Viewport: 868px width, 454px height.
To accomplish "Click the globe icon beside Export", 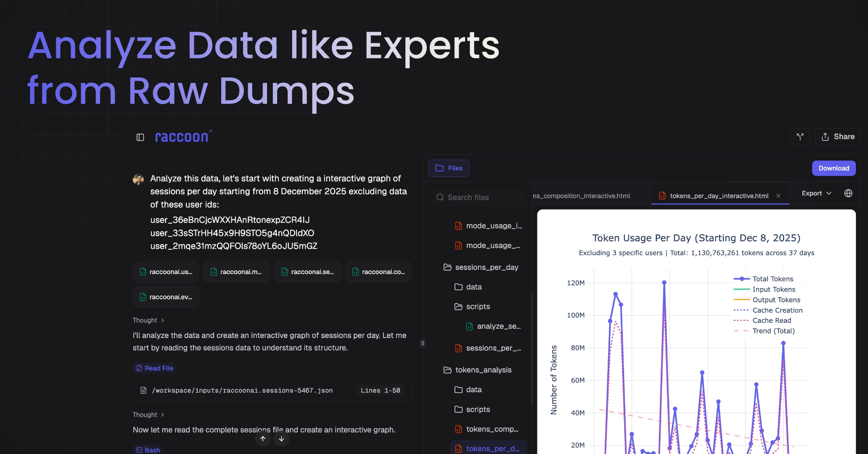I will tap(848, 193).
